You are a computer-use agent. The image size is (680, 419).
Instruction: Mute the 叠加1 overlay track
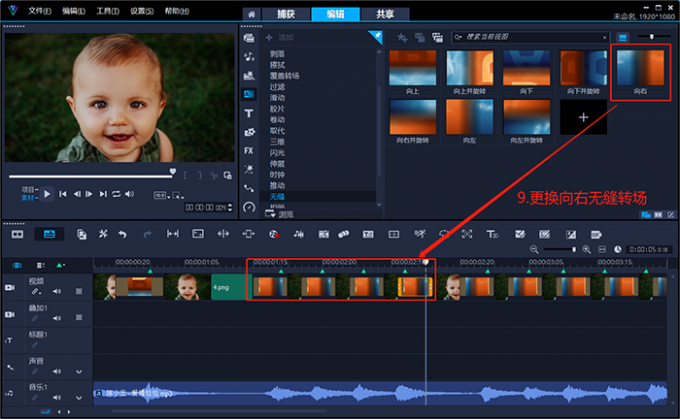(57, 318)
